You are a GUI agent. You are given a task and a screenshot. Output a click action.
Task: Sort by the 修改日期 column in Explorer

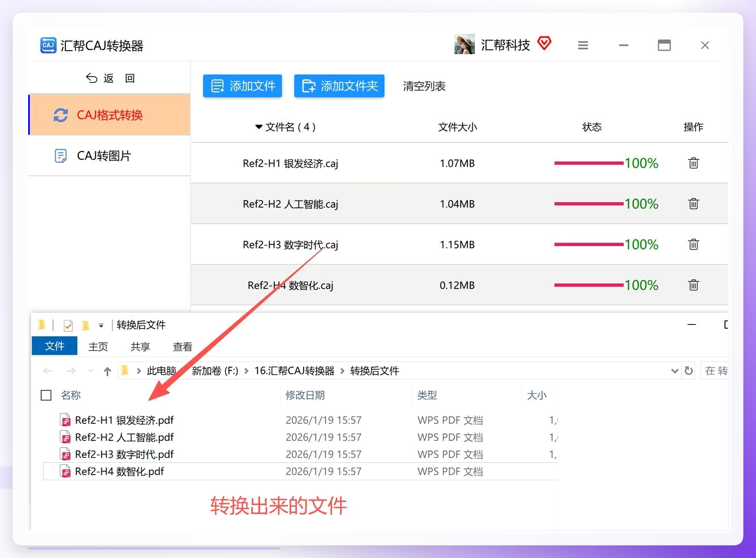coord(305,395)
